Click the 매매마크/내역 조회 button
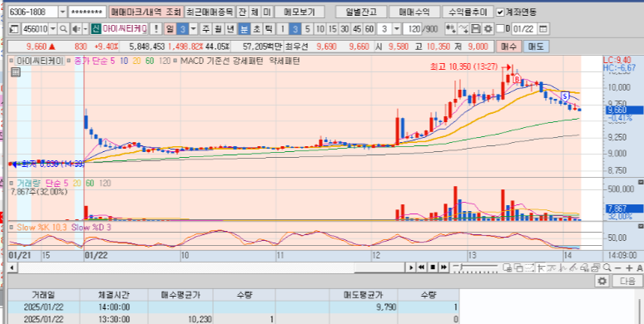Image resolution: width=644 pixels, height=324 pixels. (x=146, y=12)
